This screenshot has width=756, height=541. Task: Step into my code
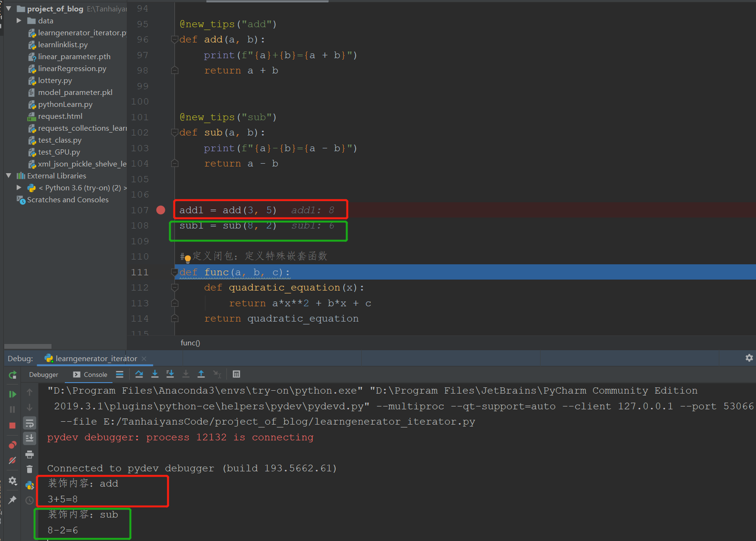[170, 375]
